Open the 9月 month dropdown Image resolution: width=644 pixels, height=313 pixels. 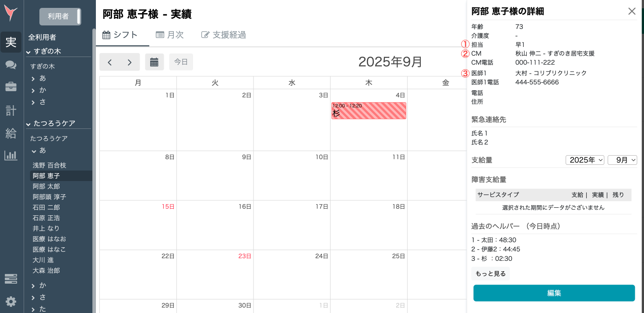(622, 160)
